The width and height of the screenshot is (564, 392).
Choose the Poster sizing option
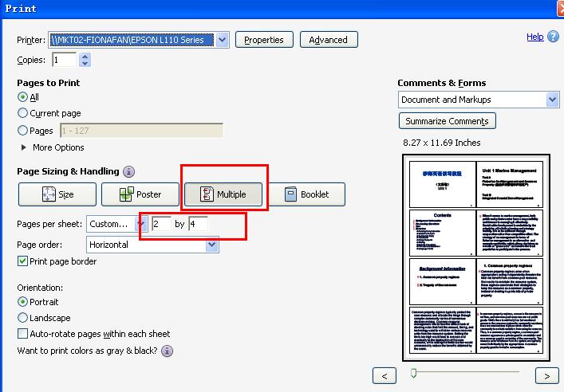(x=140, y=194)
